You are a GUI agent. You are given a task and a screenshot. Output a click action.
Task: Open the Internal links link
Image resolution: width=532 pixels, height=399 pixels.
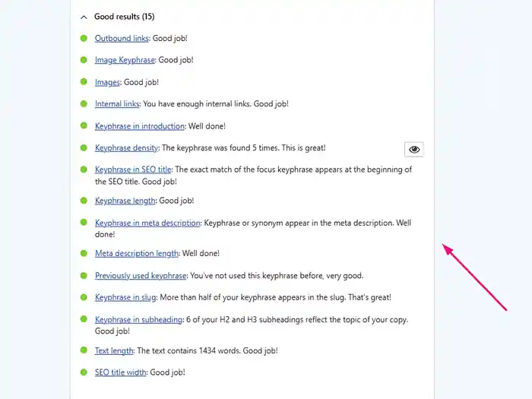click(x=117, y=104)
